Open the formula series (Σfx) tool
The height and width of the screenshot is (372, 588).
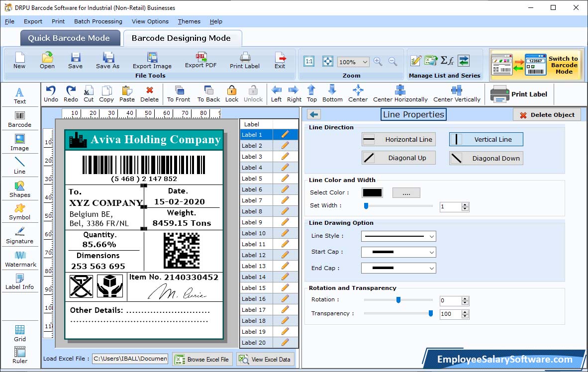447,60
